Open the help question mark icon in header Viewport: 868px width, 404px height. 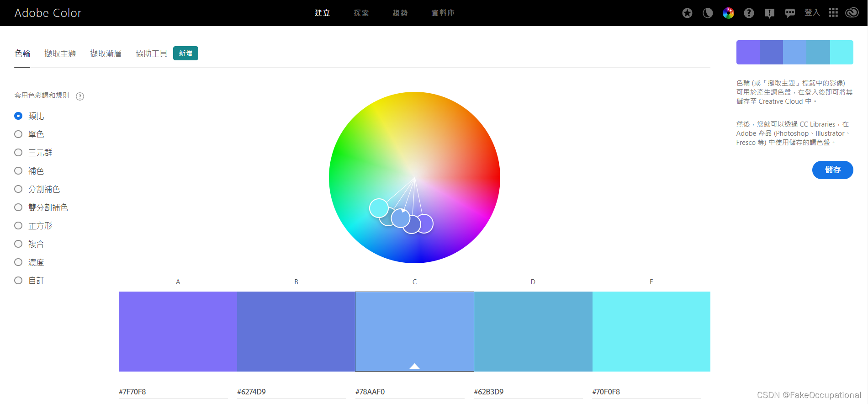749,13
